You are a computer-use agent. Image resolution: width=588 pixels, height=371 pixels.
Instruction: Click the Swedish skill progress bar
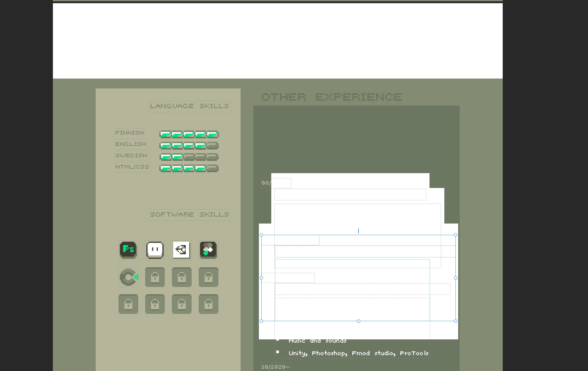[189, 157]
